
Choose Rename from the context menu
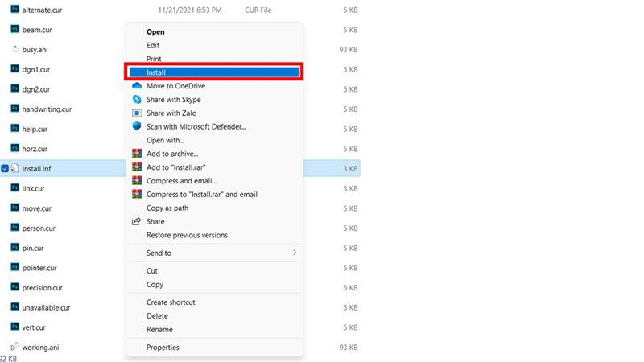click(159, 329)
